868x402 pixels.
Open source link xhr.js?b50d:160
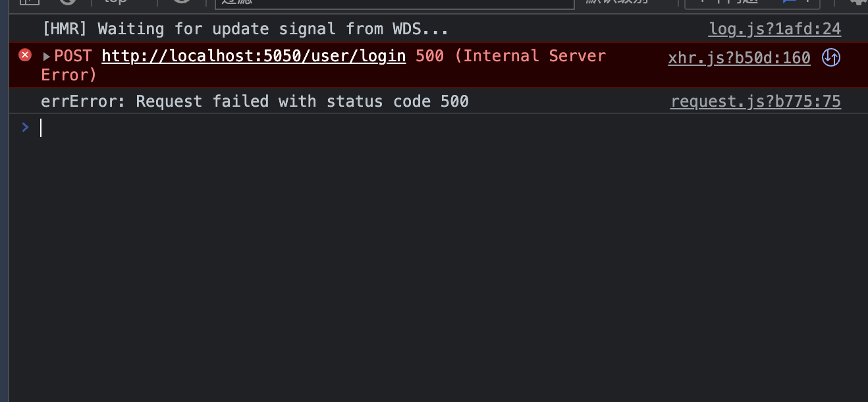(739, 58)
